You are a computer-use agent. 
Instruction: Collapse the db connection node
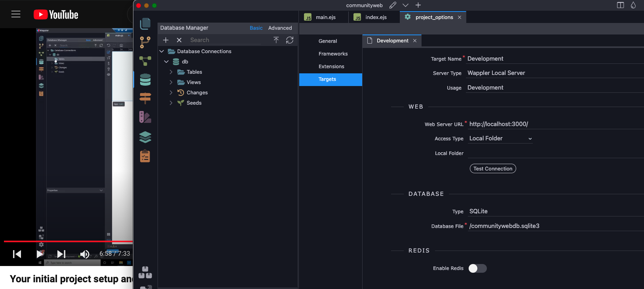click(x=166, y=62)
